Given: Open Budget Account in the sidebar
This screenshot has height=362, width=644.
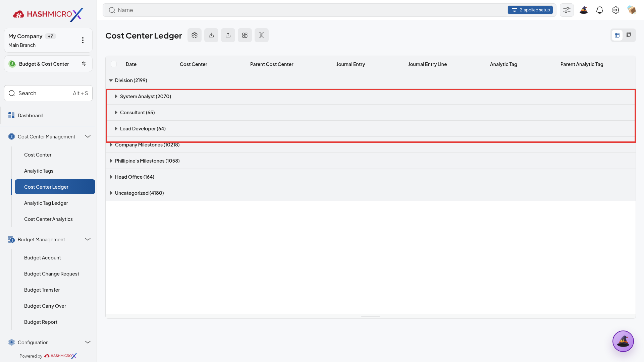Looking at the screenshot, I should pos(55,258).
